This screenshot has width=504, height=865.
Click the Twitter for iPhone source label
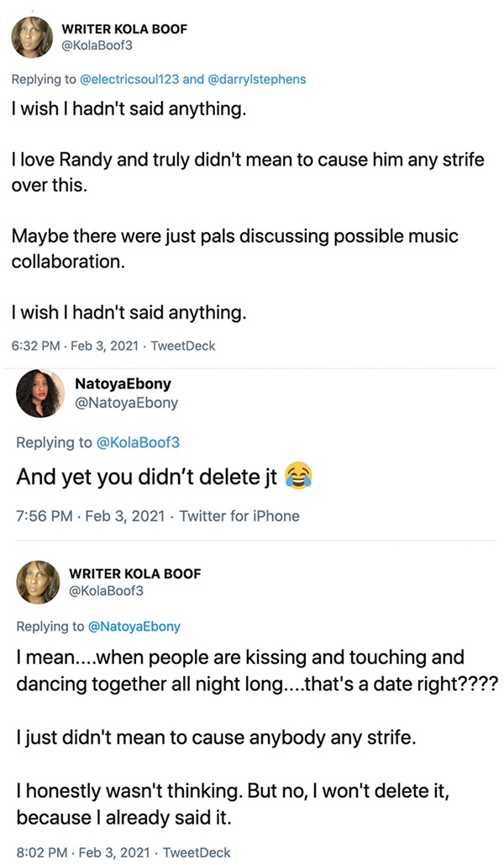point(239,516)
